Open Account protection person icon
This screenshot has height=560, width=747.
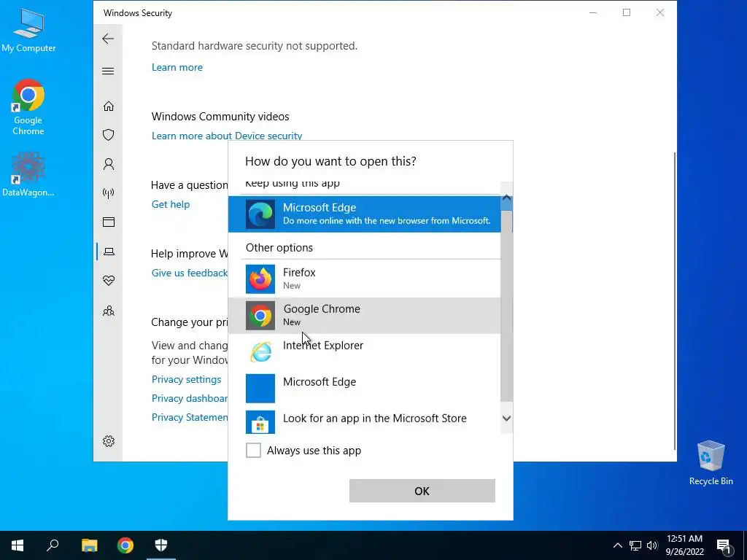point(109,164)
